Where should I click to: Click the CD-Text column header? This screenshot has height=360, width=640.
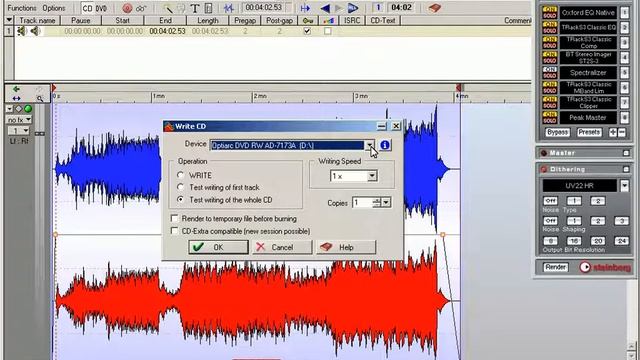(382, 20)
